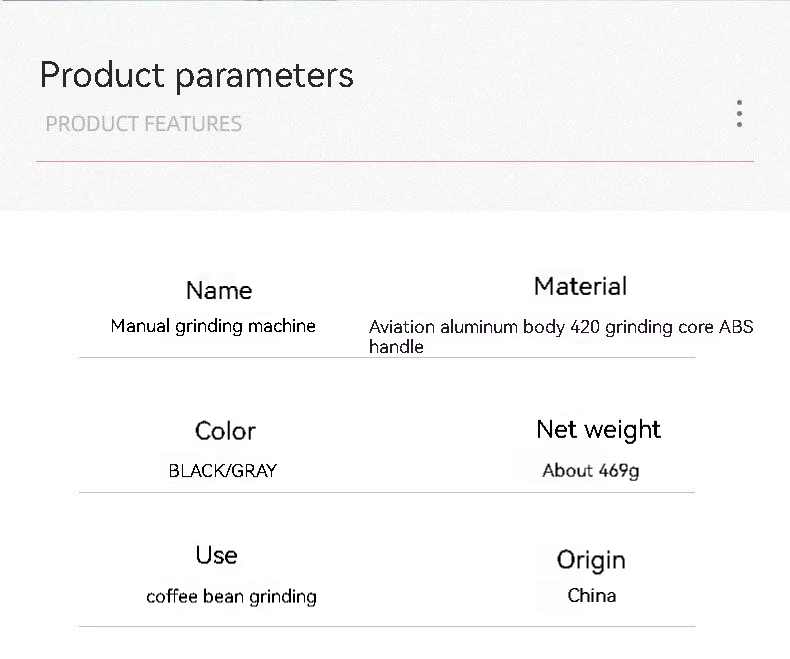
Task: Click the divider line below Use row
Action: [387, 627]
